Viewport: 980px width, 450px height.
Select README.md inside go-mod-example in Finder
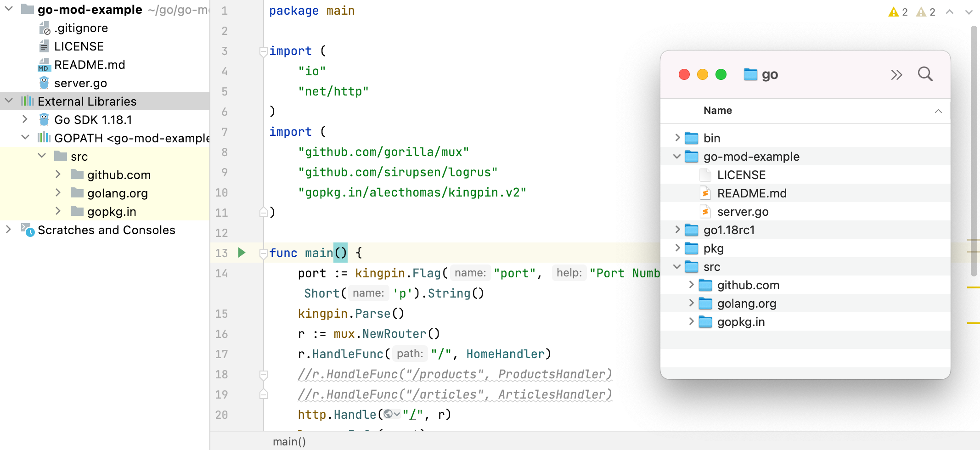pyautogui.click(x=752, y=193)
